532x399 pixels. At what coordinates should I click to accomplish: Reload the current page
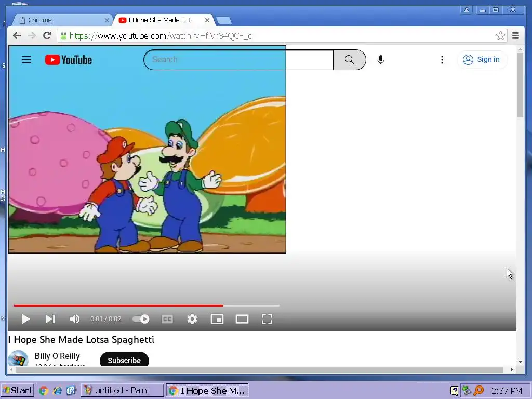[x=47, y=36]
